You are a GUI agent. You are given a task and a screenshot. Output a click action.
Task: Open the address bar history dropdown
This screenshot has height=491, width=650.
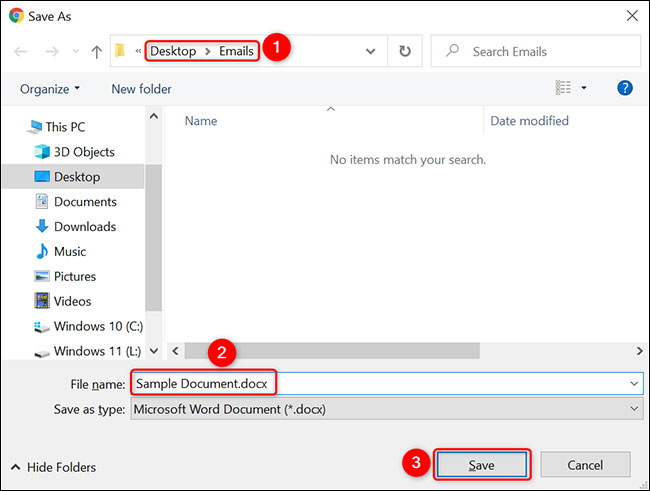point(371,51)
